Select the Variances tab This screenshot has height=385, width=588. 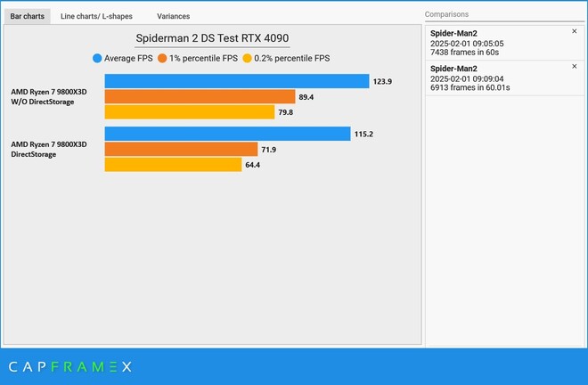(x=173, y=17)
